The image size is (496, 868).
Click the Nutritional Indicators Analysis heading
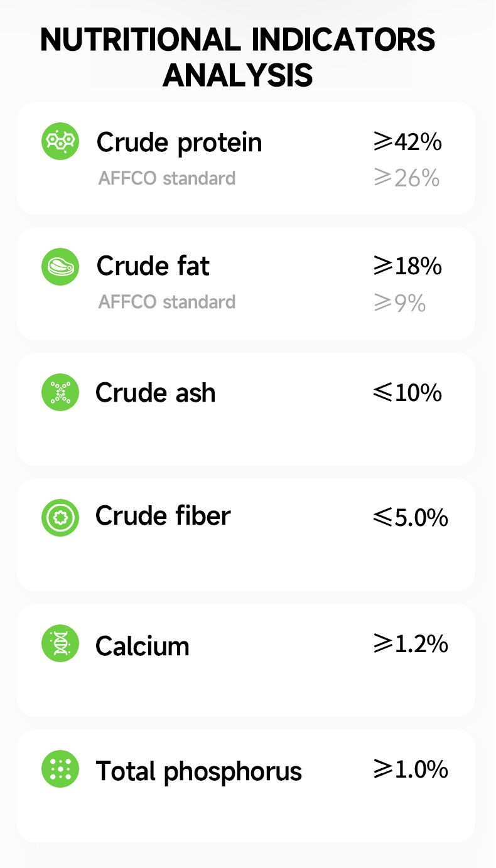pyautogui.click(x=238, y=58)
